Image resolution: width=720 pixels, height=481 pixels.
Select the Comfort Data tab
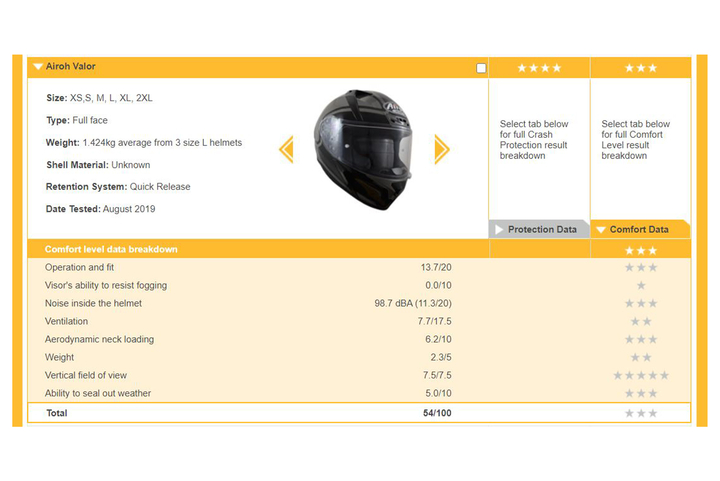coord(639,229)
